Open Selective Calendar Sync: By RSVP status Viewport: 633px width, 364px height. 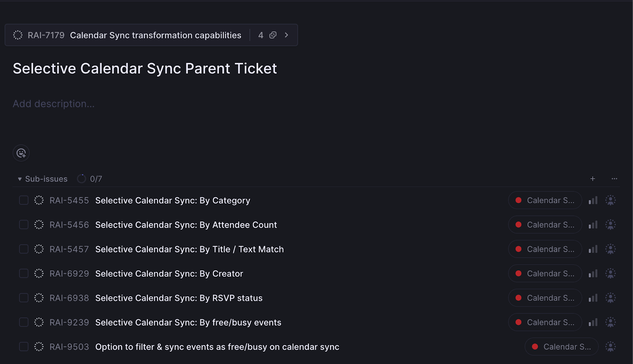coord(179,298)
